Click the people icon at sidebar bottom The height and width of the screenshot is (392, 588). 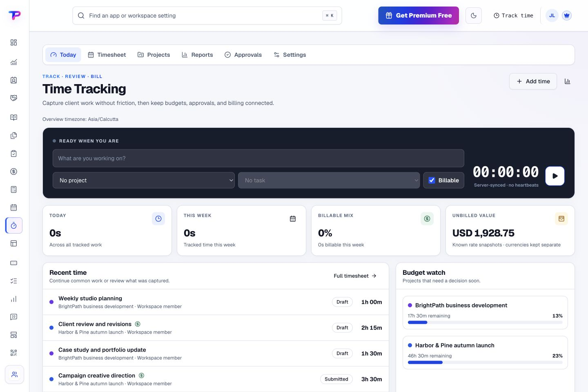point(14,374)
